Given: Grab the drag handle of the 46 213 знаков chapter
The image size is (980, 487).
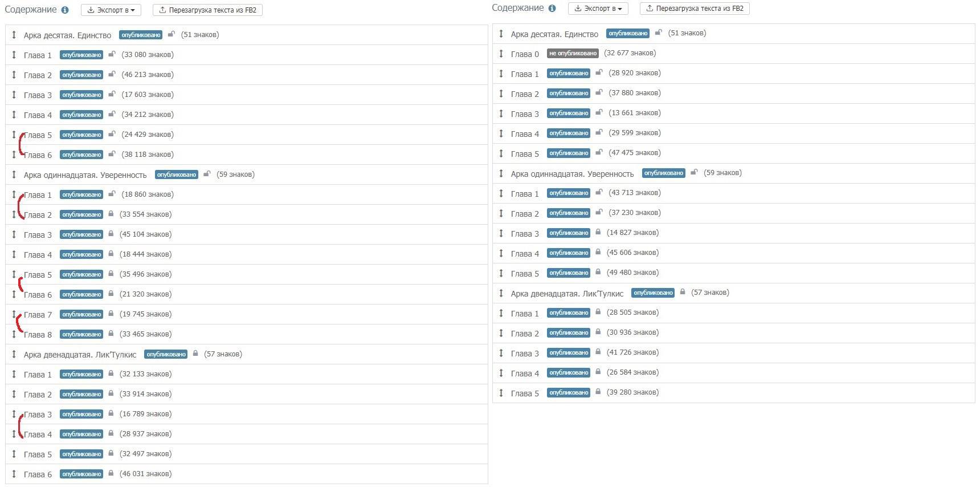Looking at the screenshot, I should pyautogui.click(x=14, y=75).
